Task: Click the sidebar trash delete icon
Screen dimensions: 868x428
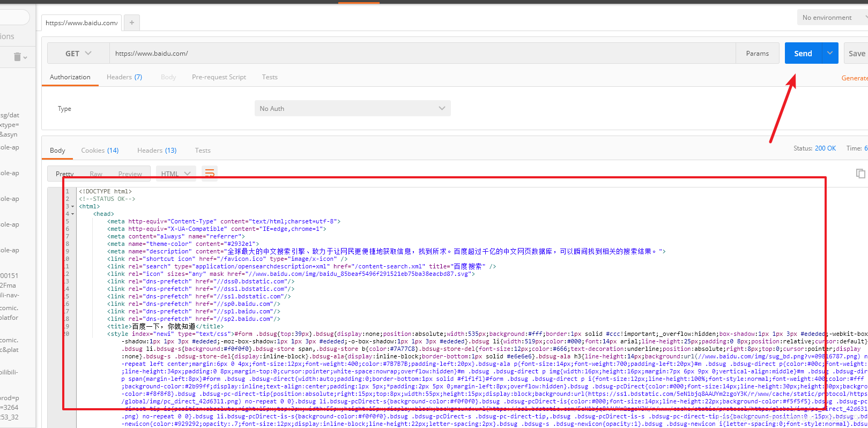Action: (x=17, y=57)
